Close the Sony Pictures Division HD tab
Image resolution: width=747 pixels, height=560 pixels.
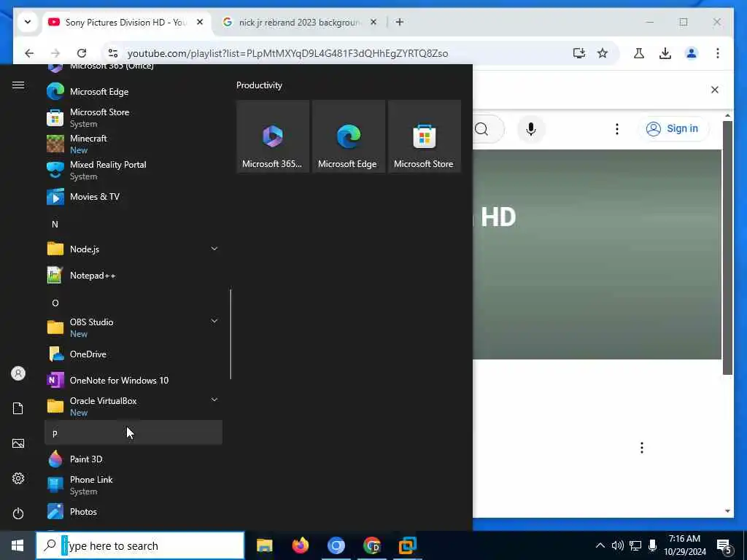tap(200, 23)
